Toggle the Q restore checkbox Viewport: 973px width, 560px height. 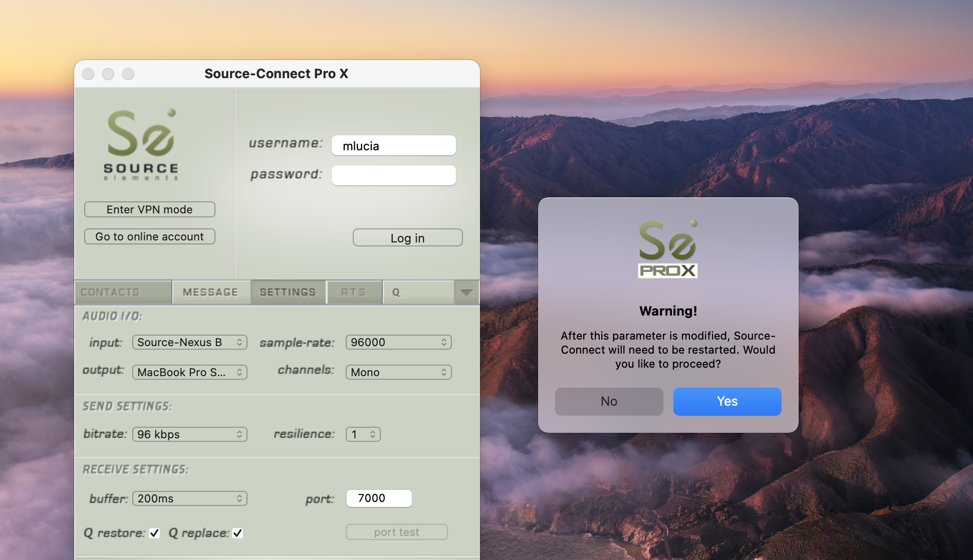pyautogui.click(x=154, y=533)
